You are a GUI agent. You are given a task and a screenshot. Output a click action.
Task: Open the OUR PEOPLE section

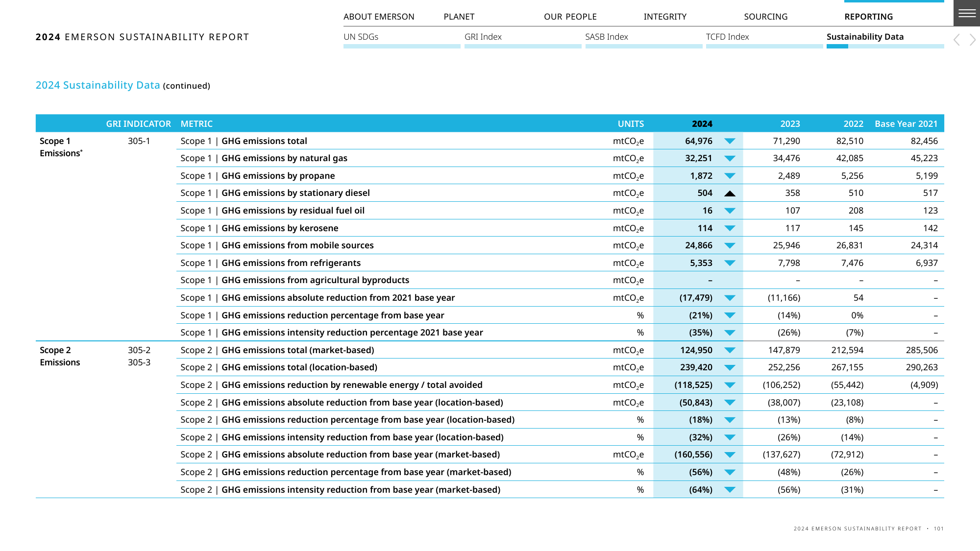pyautogui.click(x=570, y=17)
